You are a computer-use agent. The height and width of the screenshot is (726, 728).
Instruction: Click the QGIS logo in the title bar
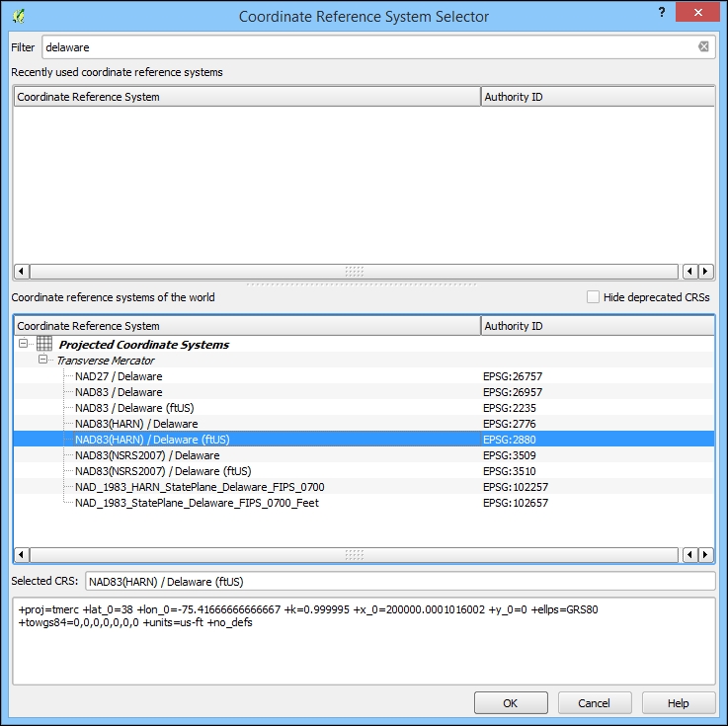pos(20,16)
